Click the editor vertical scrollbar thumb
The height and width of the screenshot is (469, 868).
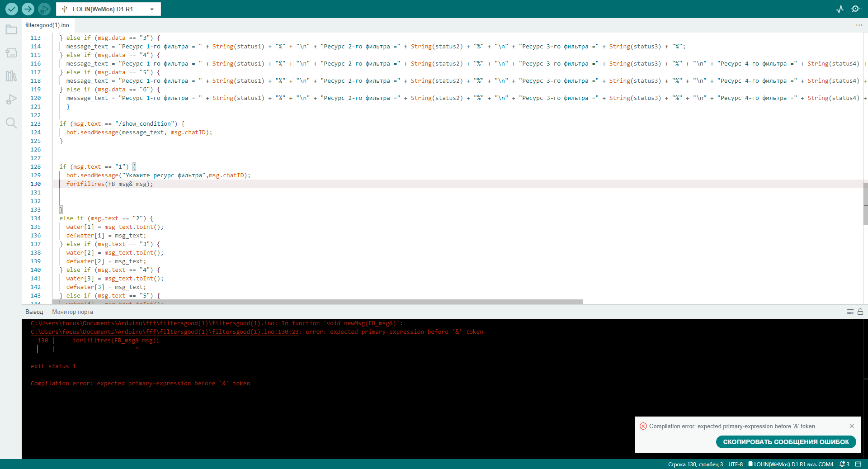tap(865, 204)
